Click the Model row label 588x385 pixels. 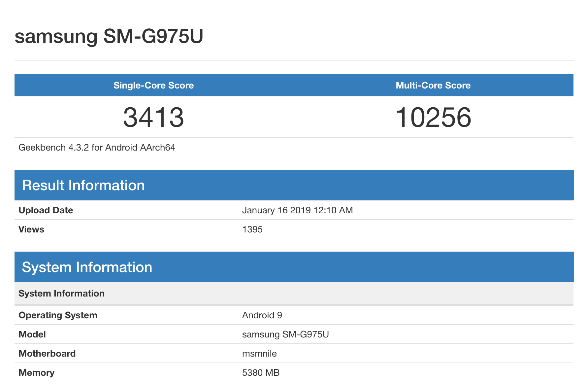coord(32,334)
